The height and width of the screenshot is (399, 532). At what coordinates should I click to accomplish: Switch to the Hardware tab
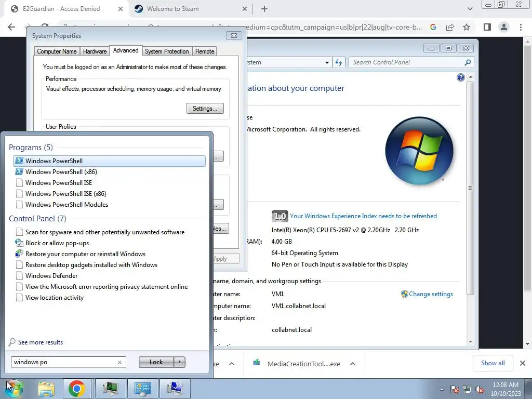pos(95,51)
